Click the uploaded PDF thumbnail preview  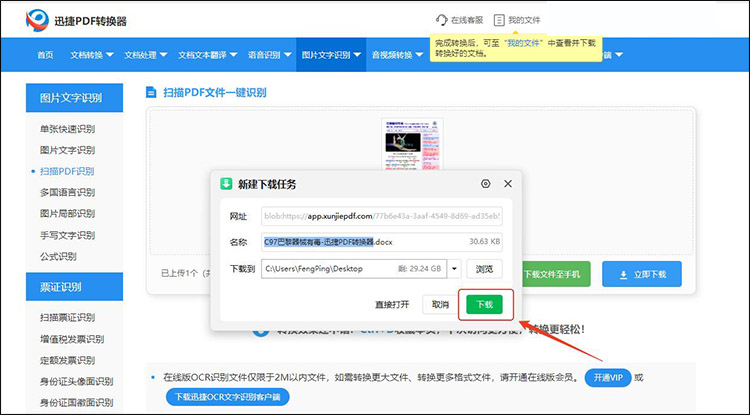[412, 143]
